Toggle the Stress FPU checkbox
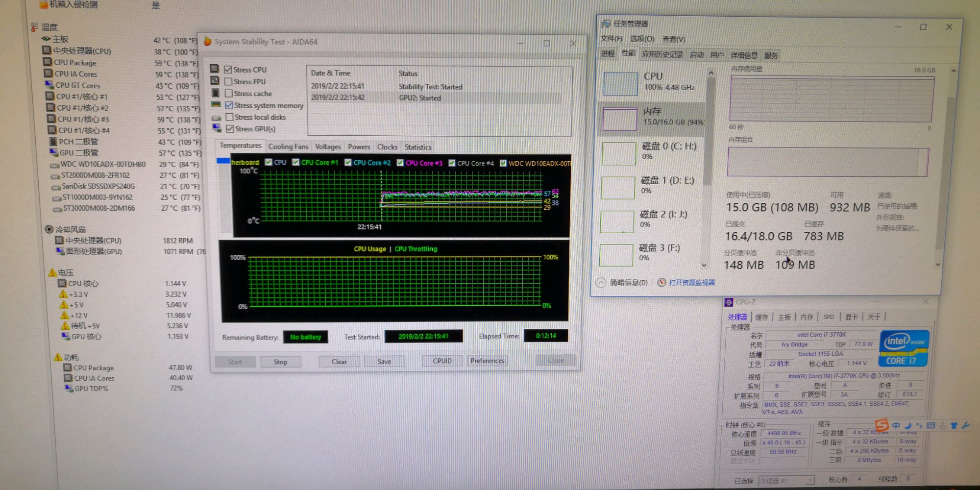The image size is (980, 490). 228,81
